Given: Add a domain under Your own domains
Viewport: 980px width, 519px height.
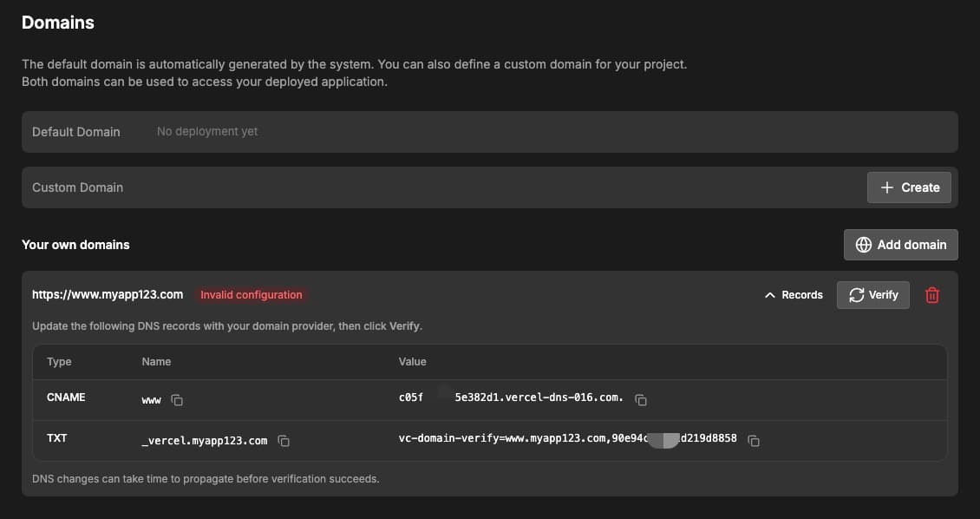Looking at the screenshot, I should pos(900,245).
